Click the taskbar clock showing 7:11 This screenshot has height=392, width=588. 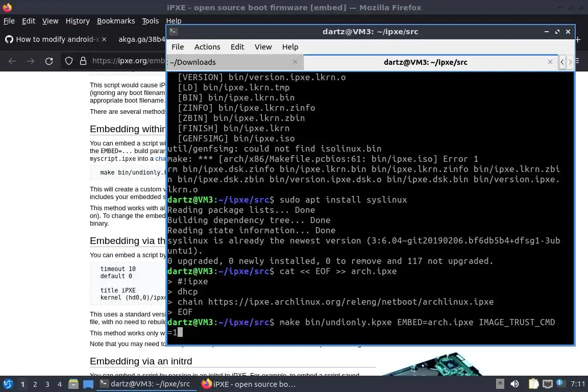pos(577,384)
